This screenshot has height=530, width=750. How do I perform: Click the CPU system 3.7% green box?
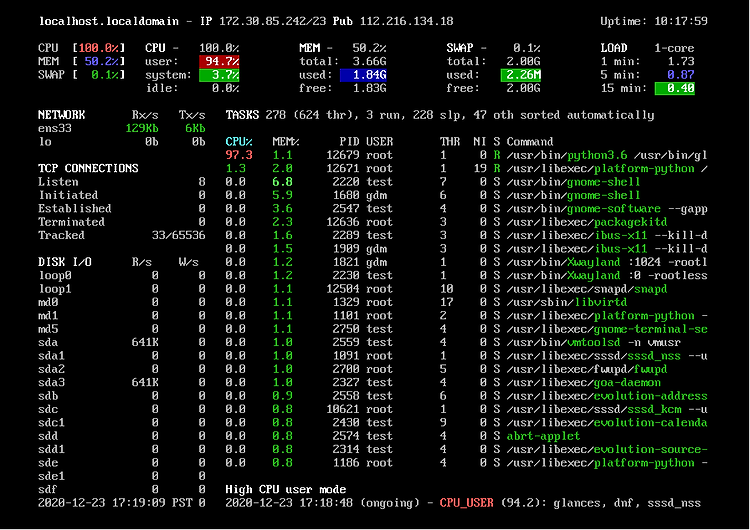coord(219,75)
